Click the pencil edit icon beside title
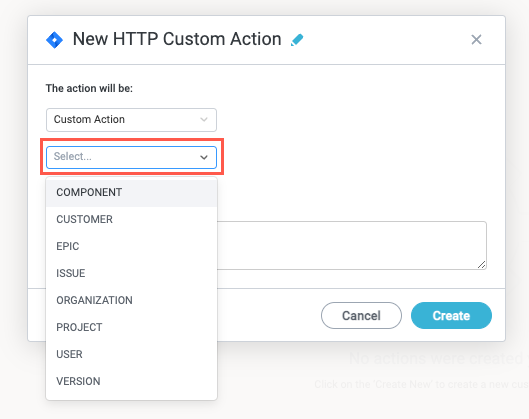529x419 pixels. click(x=297, y=40)
